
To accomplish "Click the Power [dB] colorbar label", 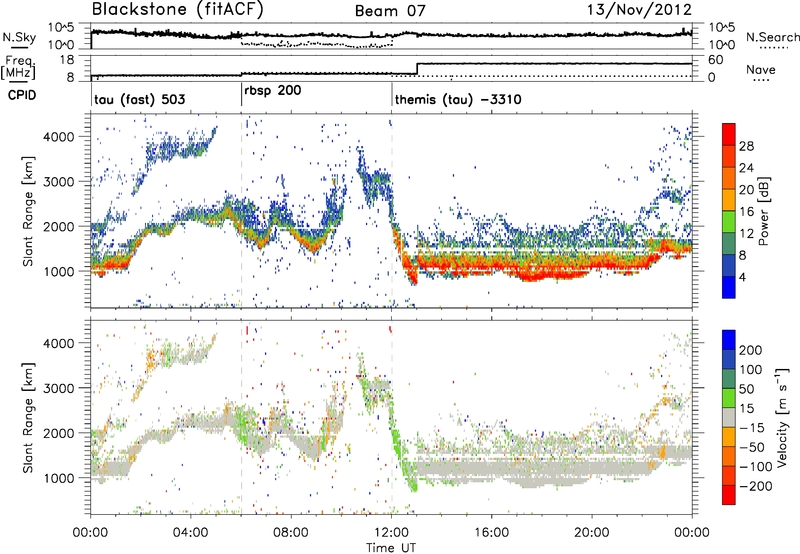I will pyautogui.click(x=763, y=211).
